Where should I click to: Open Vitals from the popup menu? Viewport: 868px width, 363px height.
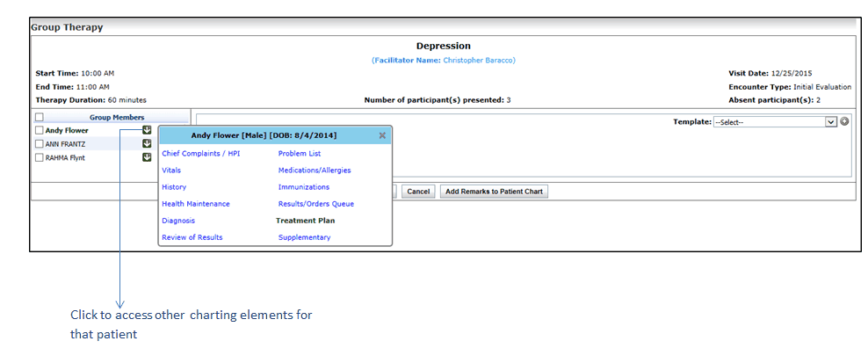click(x=171, y=171)
